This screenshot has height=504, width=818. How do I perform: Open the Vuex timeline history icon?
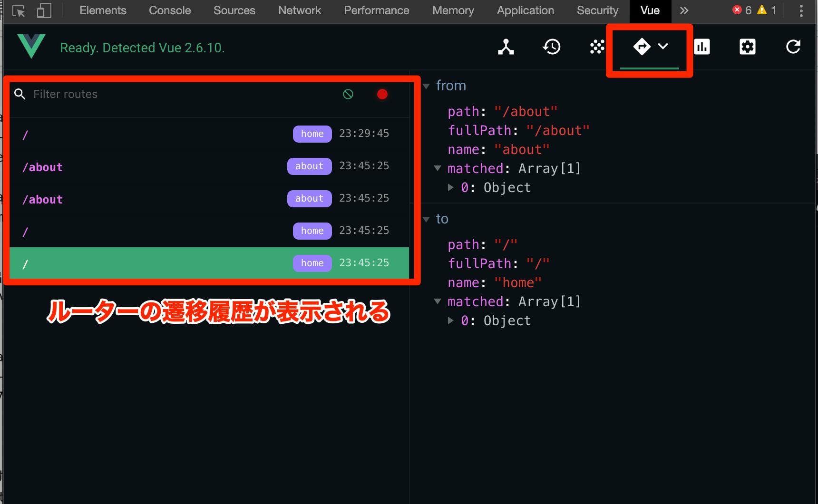point(551,47)
